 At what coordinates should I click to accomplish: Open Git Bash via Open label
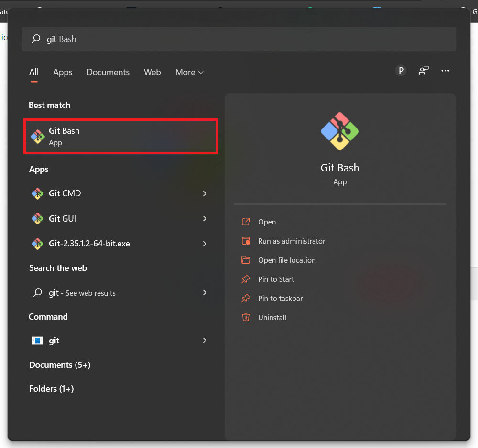267,222
